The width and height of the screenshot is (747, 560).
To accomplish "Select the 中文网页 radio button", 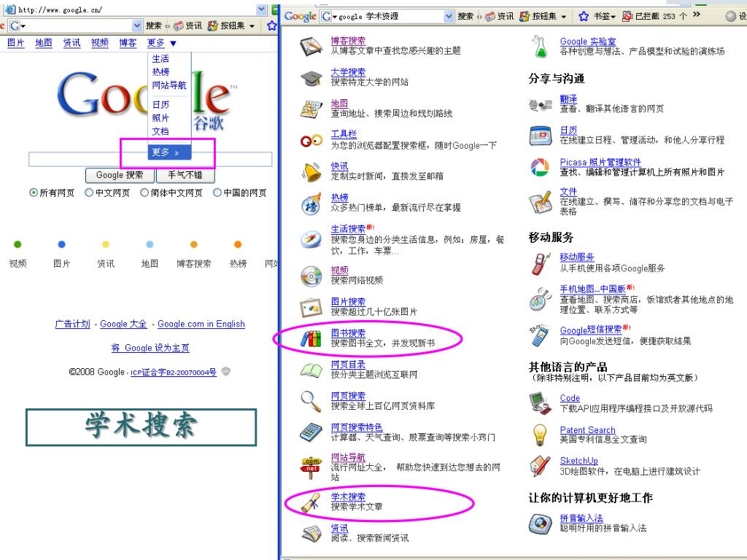I will point(88,192).
